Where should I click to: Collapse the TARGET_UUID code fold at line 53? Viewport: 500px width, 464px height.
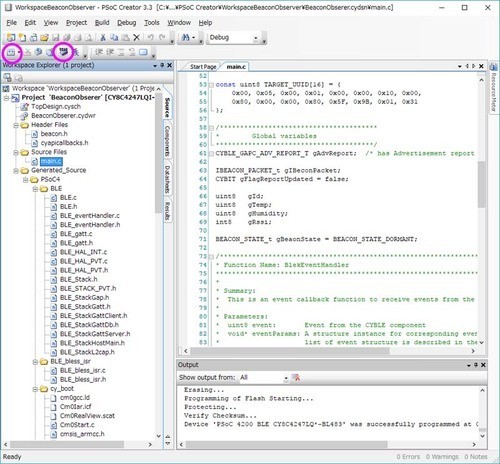pos(211,85)
